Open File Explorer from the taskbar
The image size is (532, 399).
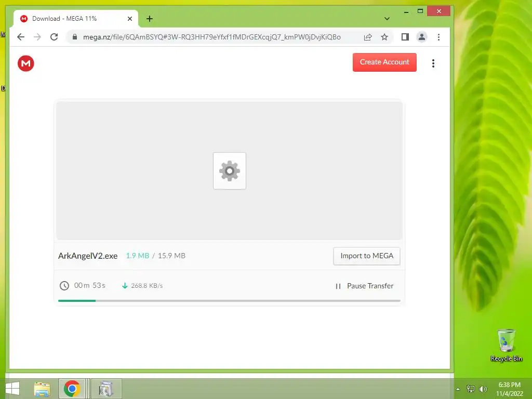click(x=42, y=389)
